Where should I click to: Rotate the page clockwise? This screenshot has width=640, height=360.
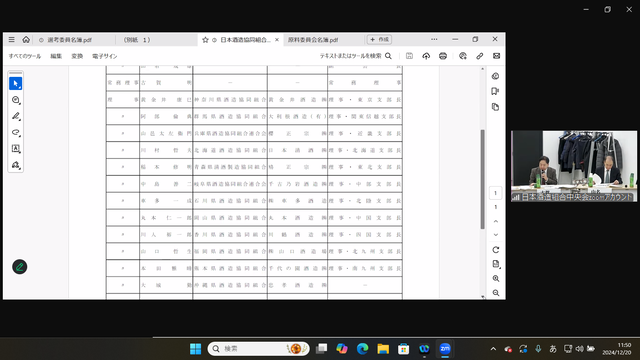[x=496, y=250]
